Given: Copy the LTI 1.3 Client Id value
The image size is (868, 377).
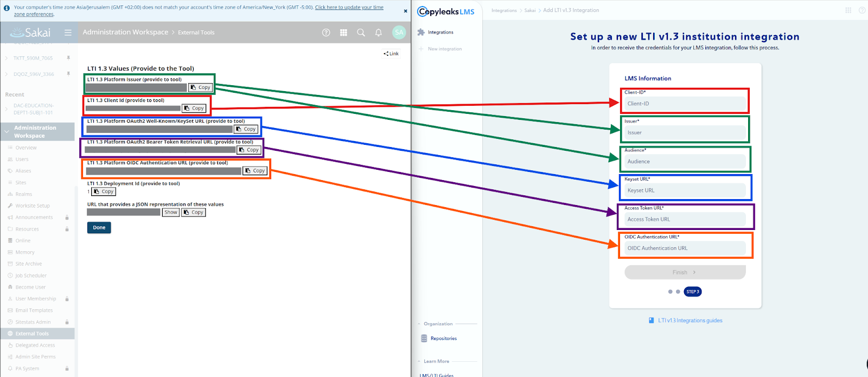Looking at the screenshot, I should [x=194, y=108].
